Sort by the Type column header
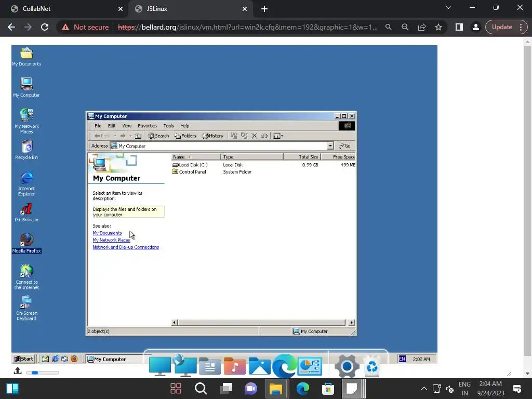 252,157
